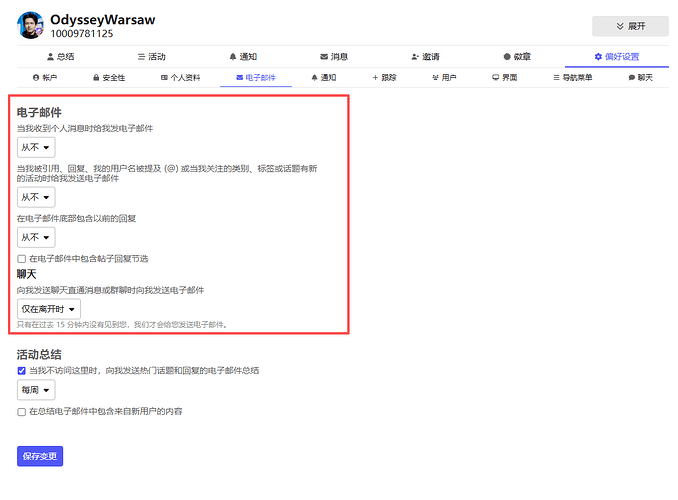Image resolution: width=678 pixels, height=500 pixels.
Task: Tick the include new users content checkbox
Action: click(x=22, y=411)
